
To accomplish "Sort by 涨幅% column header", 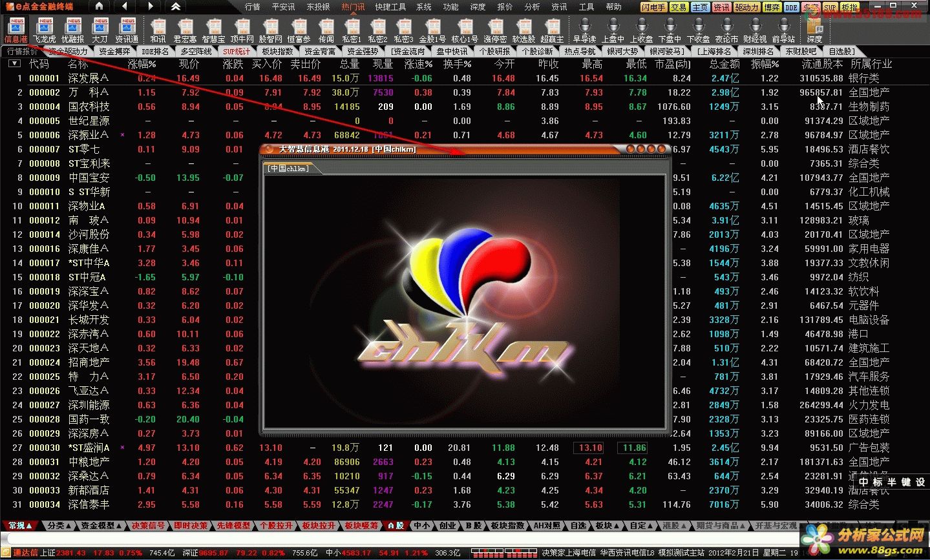I will 142,64.
